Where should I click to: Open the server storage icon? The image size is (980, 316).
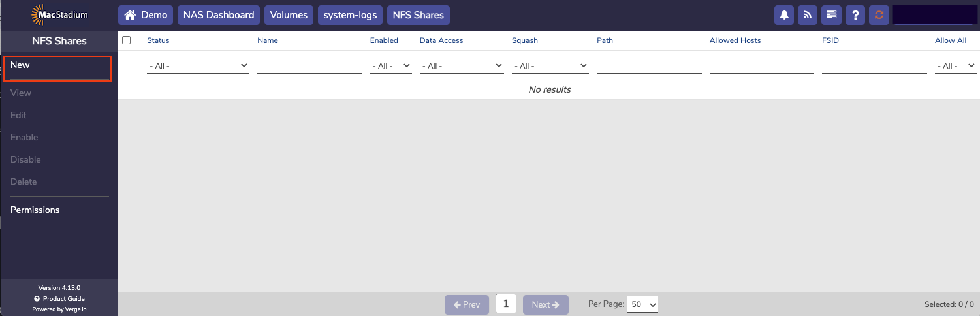pyautogui.click(x=831, y=15)
